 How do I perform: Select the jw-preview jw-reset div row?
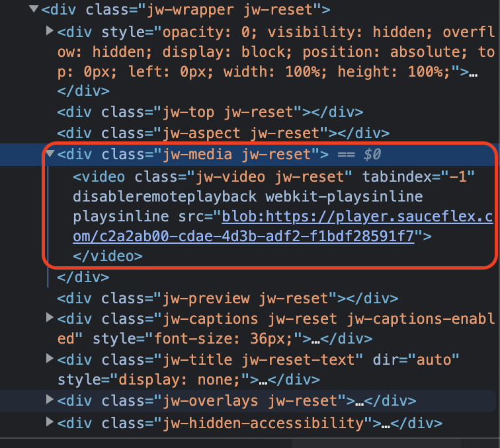coord(228,298)
